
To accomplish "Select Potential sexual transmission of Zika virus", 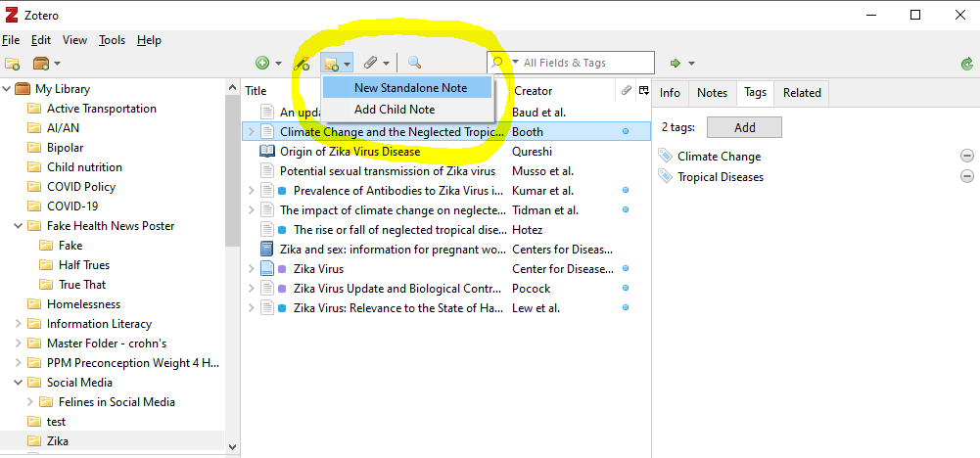I will coord(388,170).
